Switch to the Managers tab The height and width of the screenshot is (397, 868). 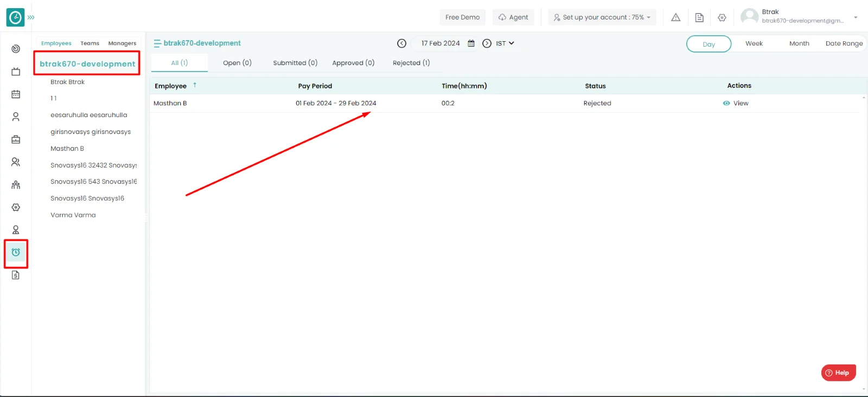(122, 43)
